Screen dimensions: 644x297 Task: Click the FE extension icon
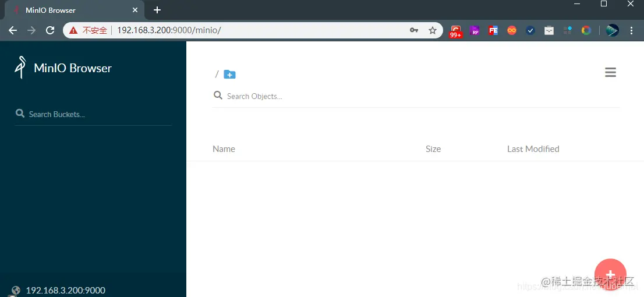pyautogui.click(x=493, y=30)
